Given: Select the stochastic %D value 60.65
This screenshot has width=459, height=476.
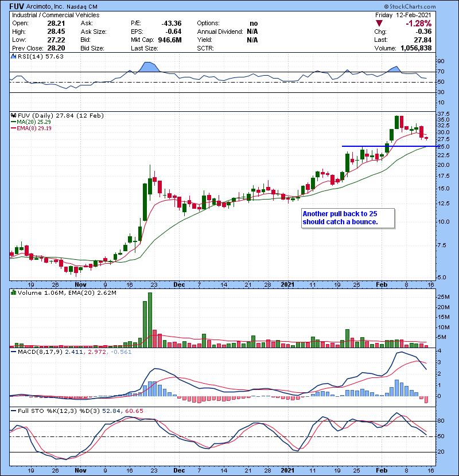Looking at the screenshot, I should pyautogui.click(x=134, y=411).
